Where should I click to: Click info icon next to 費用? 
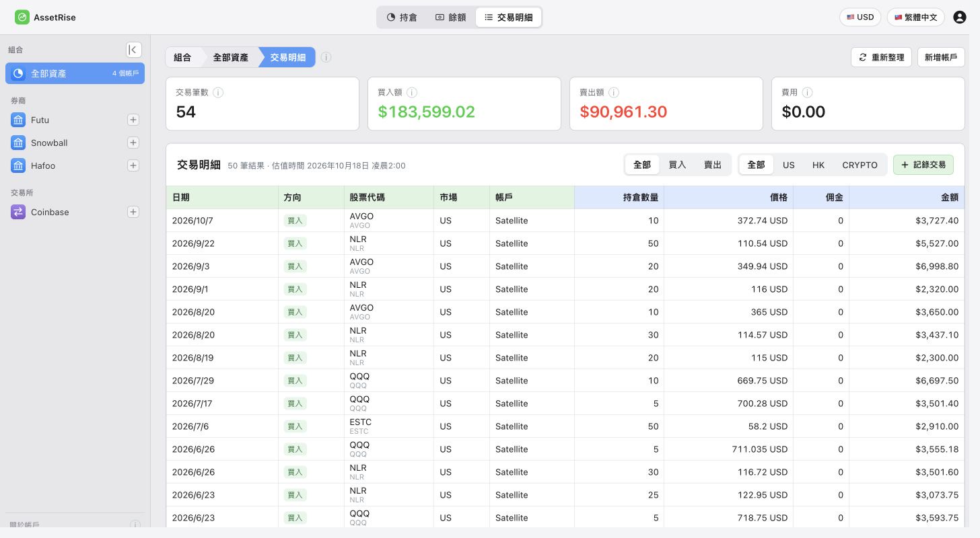coord(807,92)
